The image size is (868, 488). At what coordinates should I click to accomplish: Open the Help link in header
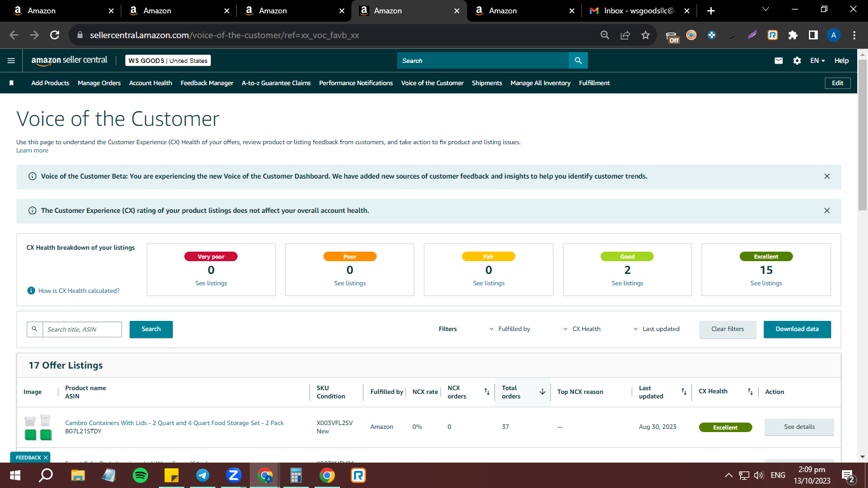841,60
